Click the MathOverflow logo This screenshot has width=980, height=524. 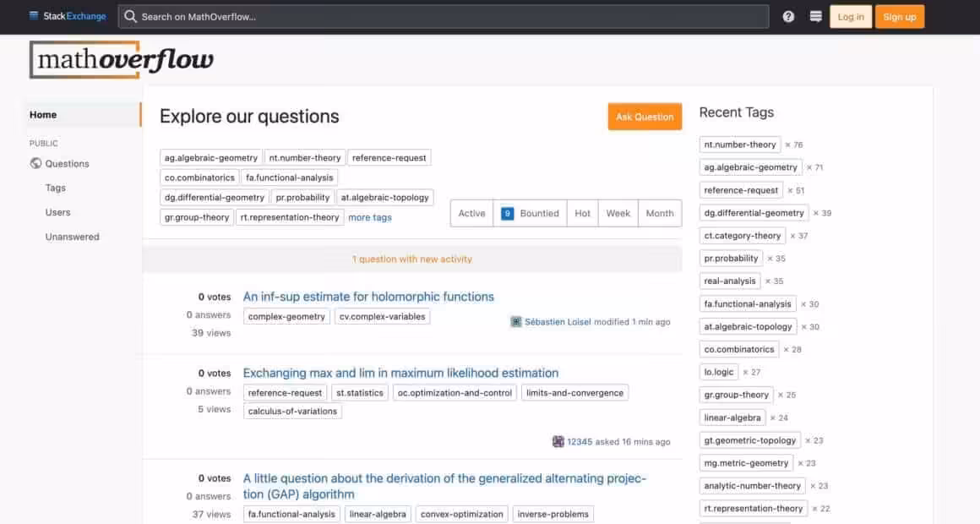coord(122,60)
